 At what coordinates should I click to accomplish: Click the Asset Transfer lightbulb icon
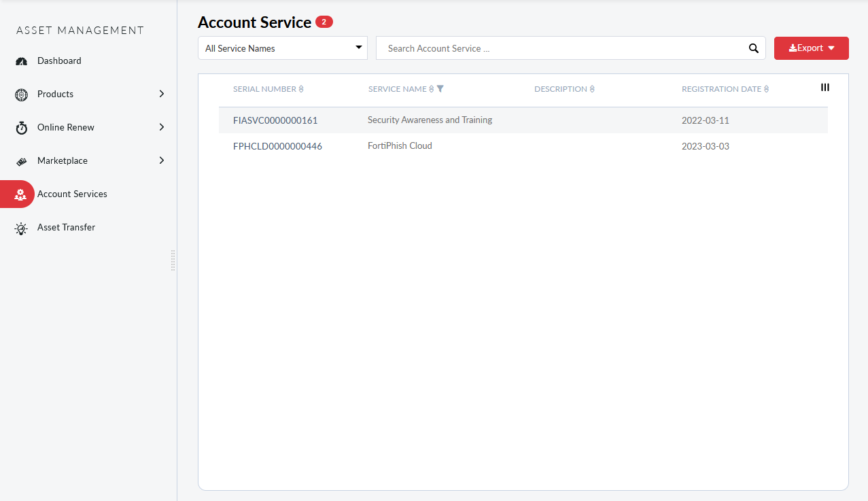coord(21,228)
